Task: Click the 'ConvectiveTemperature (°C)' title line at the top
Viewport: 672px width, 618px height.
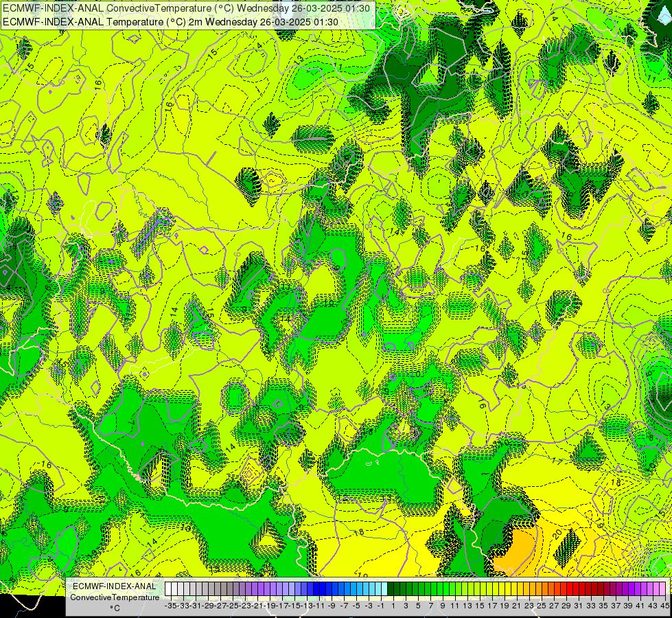Action: coord(188,8)
